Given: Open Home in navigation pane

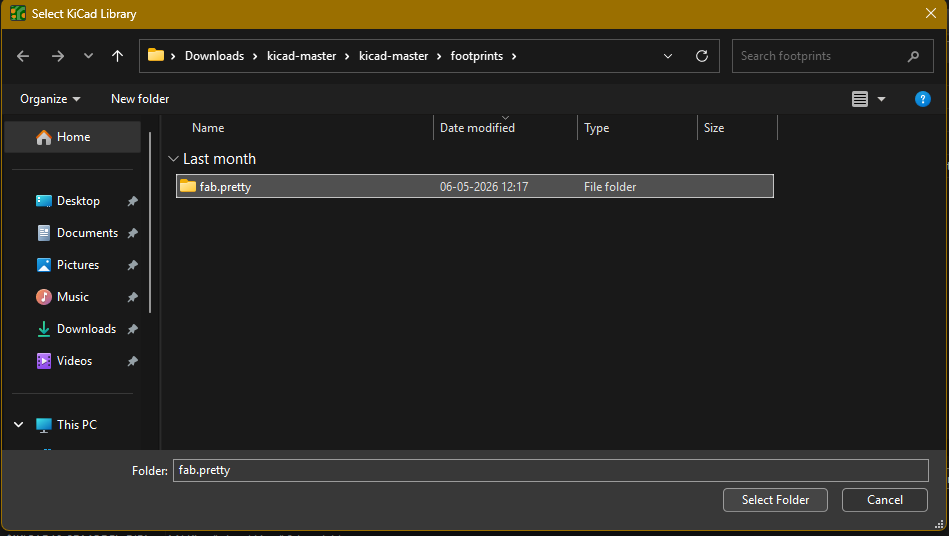Looking at the screenshot, I should click(x=73, y=137).
